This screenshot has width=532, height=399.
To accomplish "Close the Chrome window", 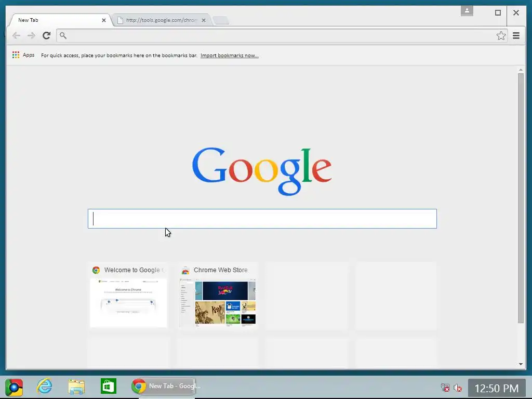I will click(516, 13).
